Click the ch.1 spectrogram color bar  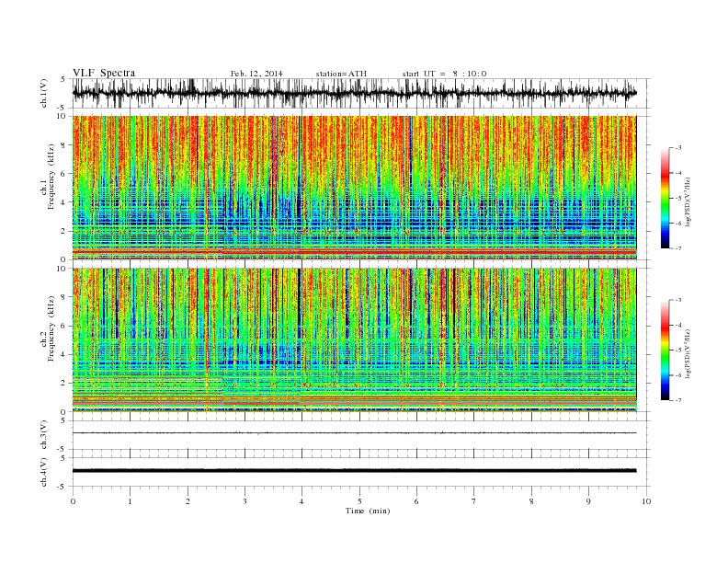pyautogui.click(x=665, y=199)
